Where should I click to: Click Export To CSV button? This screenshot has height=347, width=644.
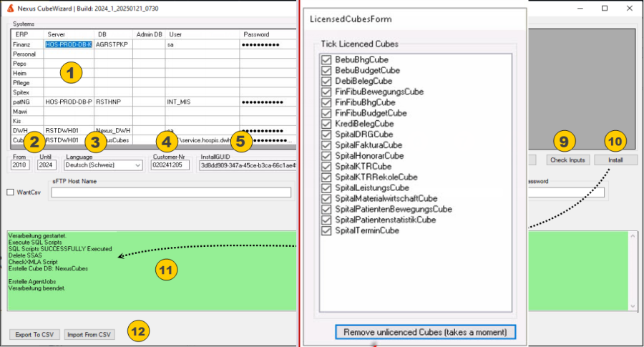(x=33, y=335)
